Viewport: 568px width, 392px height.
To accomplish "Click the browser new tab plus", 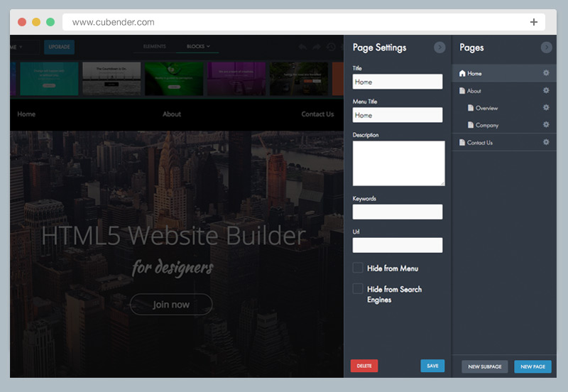I will [x=534, y=22].
